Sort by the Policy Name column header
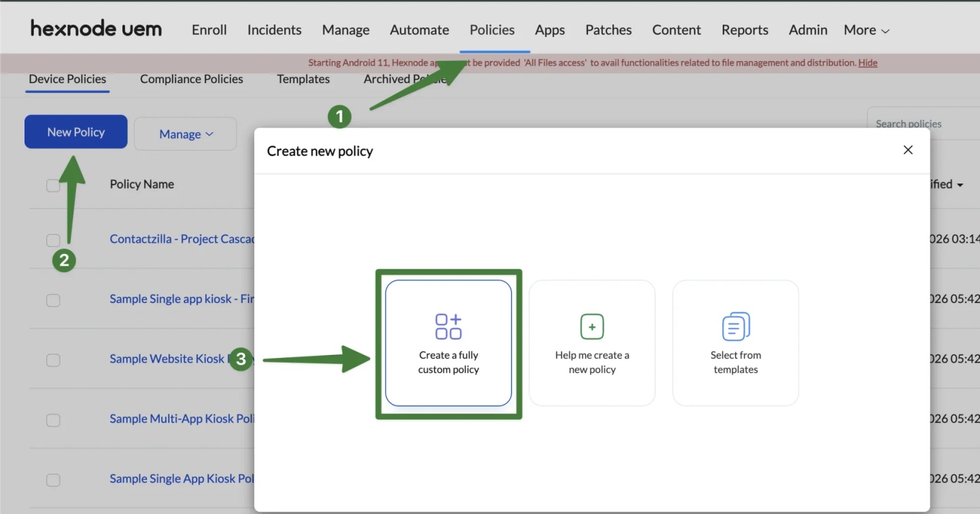This screenshot has width=980, height=514. (x=141, y=184)
